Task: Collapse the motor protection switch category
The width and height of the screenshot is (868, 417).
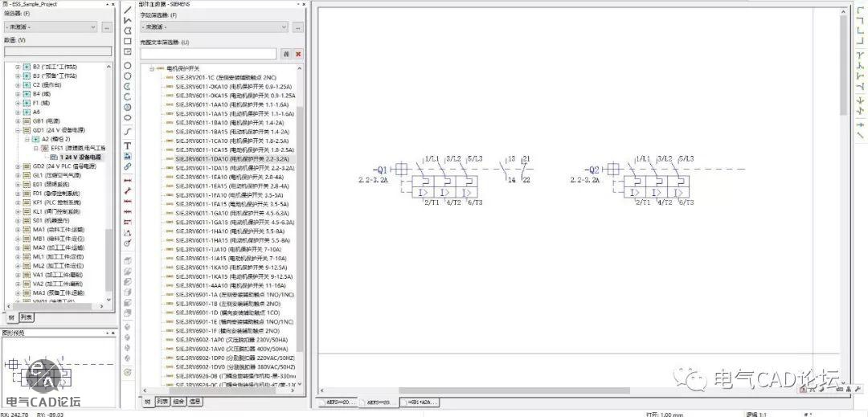Action: (x=151, y=69)
